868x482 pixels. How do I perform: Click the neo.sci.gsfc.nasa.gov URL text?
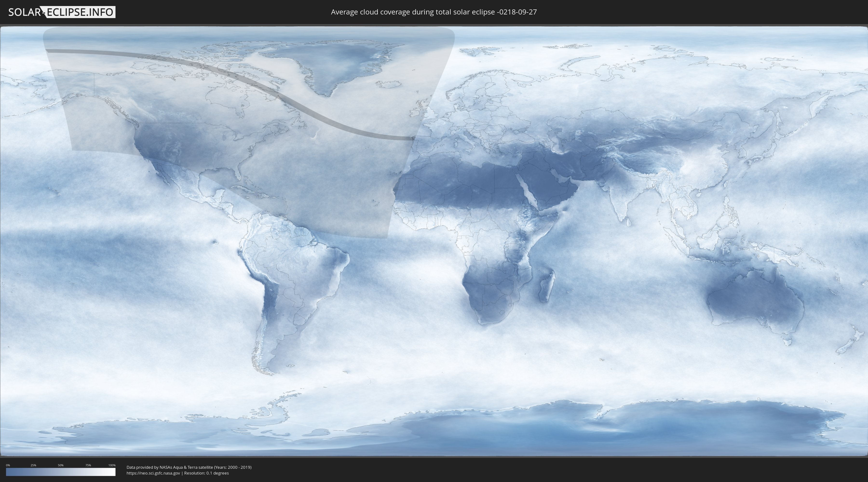[x=153, y=473]
